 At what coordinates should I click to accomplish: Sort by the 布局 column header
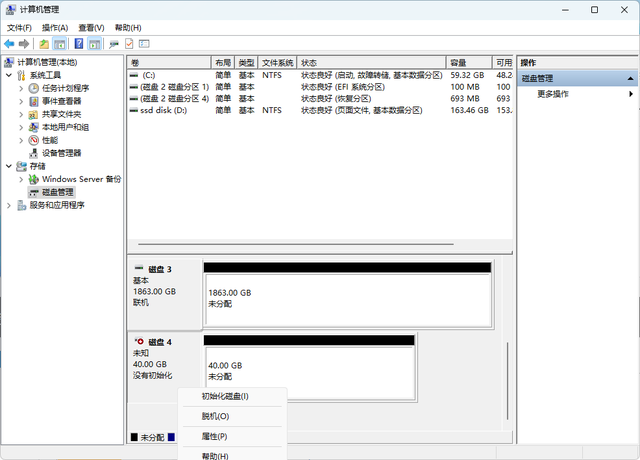223,63
